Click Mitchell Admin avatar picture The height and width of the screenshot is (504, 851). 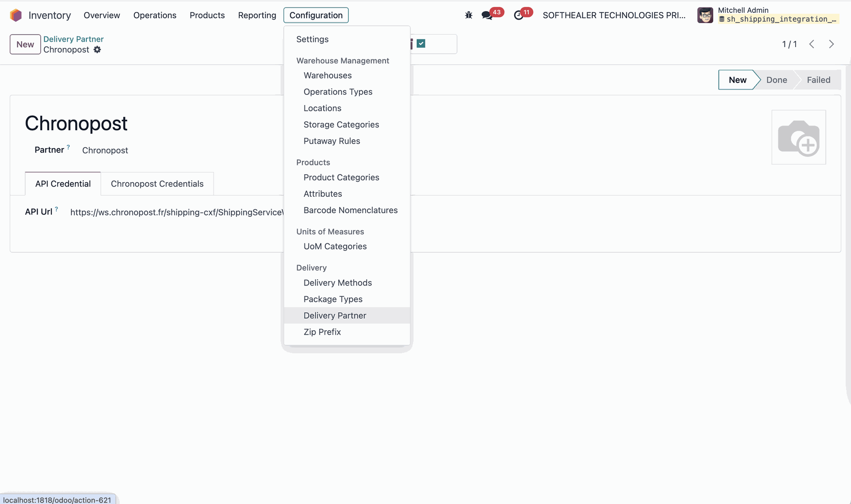pos(705,15)
